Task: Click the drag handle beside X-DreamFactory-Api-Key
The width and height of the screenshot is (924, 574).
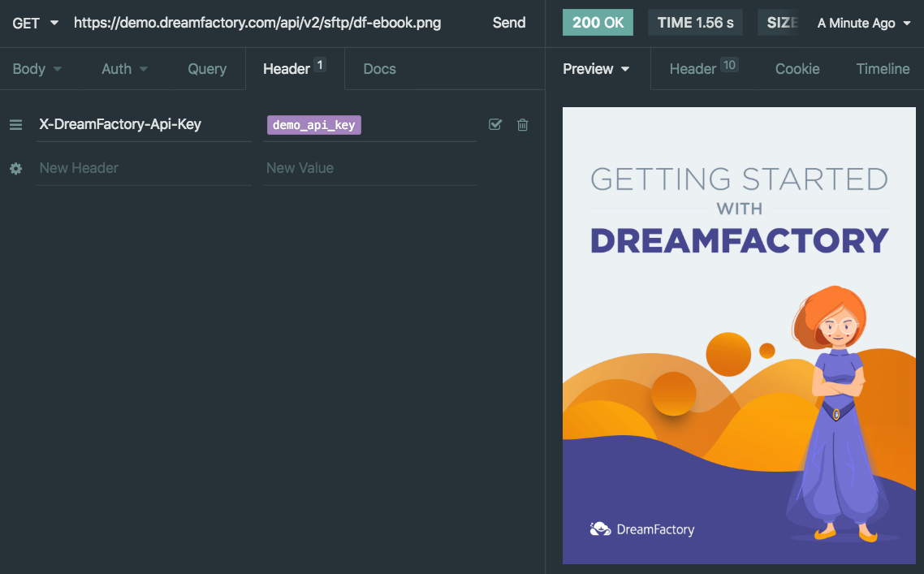Action: click(15, 125)
